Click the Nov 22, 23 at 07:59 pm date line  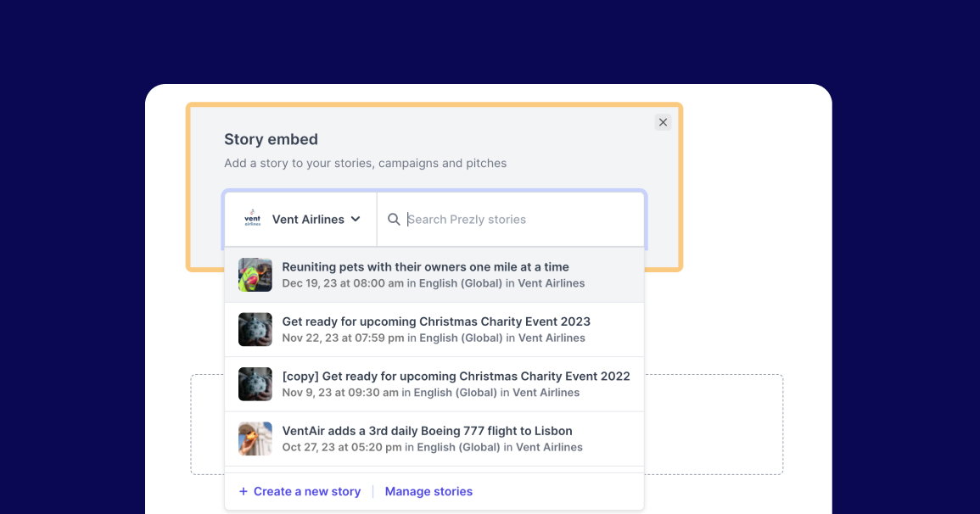tap(434, 338)
